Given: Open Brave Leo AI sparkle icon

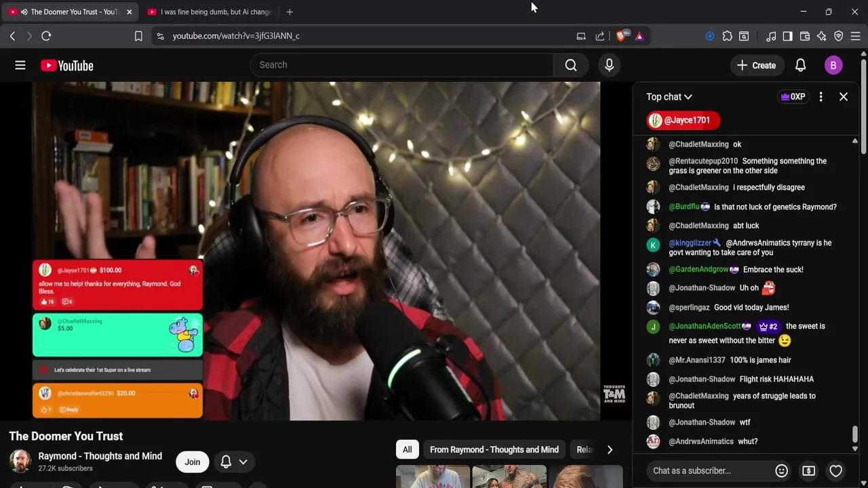Looking at the screenshot, I should tap(822, 36).
